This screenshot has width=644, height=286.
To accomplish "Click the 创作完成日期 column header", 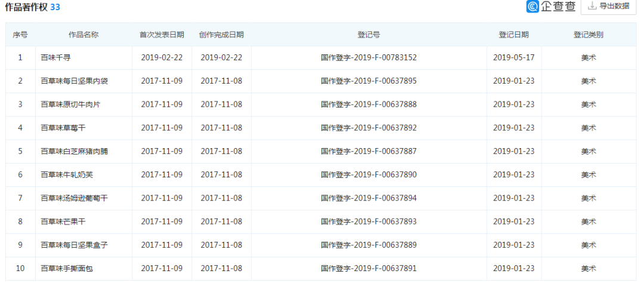I will (221, 35).
